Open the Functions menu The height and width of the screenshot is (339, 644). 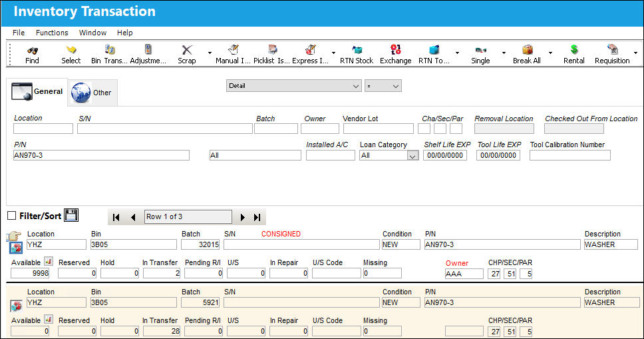point(52,33)
